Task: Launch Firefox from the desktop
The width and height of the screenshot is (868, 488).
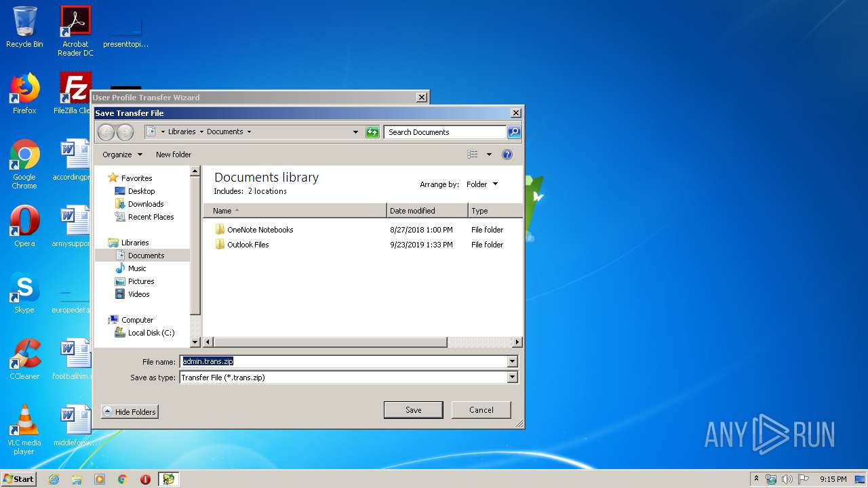Action: point(24,94)
